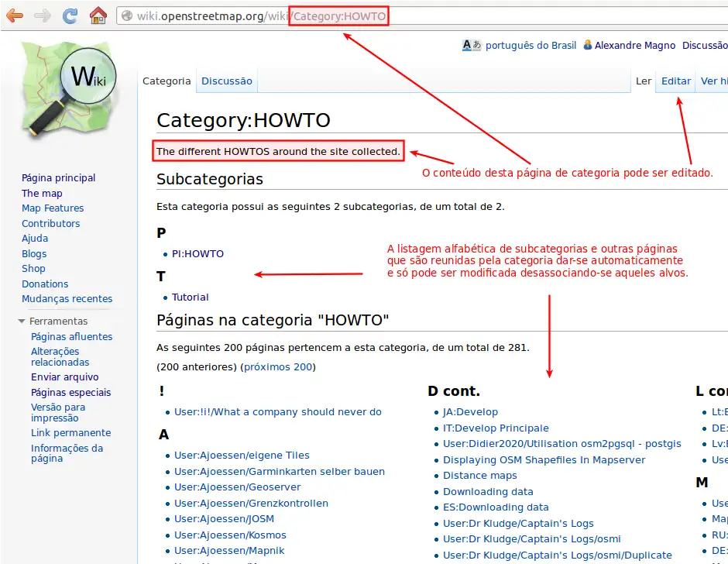Open the PI:HOWTO subcategory link
The height and width of the screenshot is (564, 728).
pos(197,253)
